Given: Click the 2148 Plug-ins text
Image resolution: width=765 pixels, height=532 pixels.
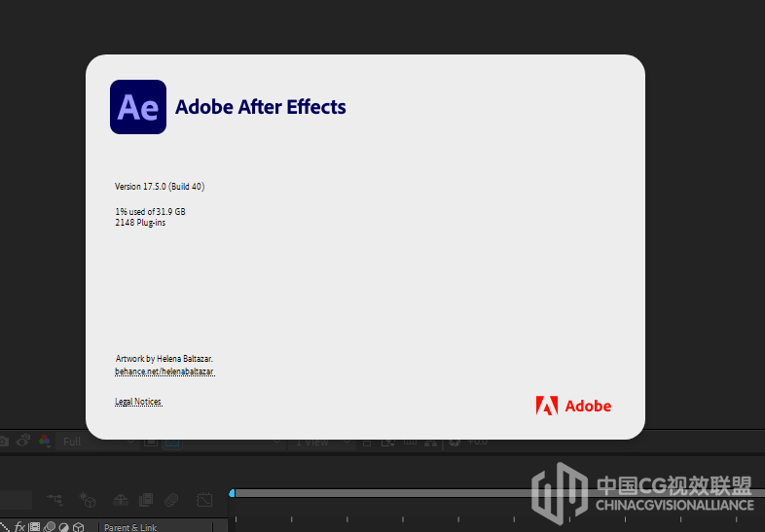Looking at the screenshot, I should (140, 223).
